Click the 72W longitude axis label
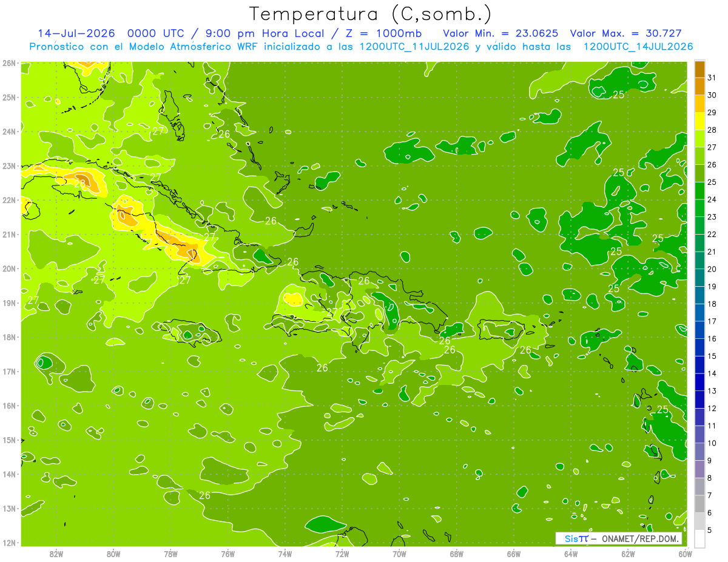 coord(342,554)
